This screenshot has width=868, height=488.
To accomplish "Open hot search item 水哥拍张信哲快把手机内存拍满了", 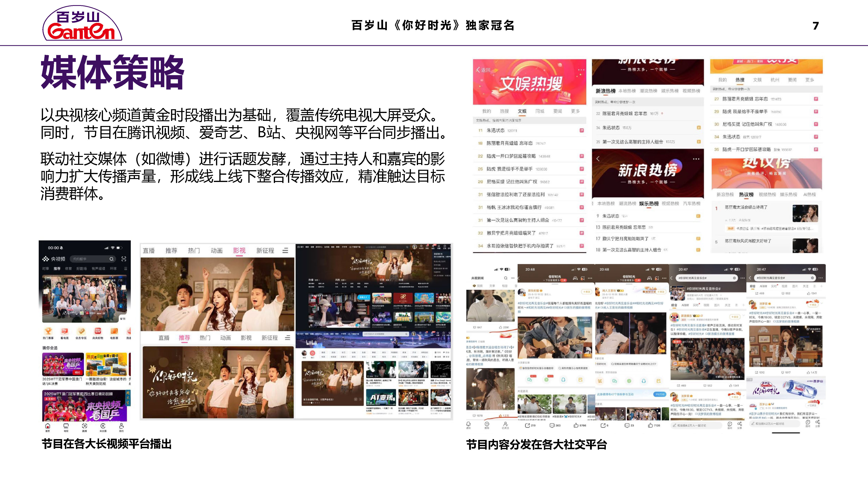I will pyautogui.click(x=520, y=246).
